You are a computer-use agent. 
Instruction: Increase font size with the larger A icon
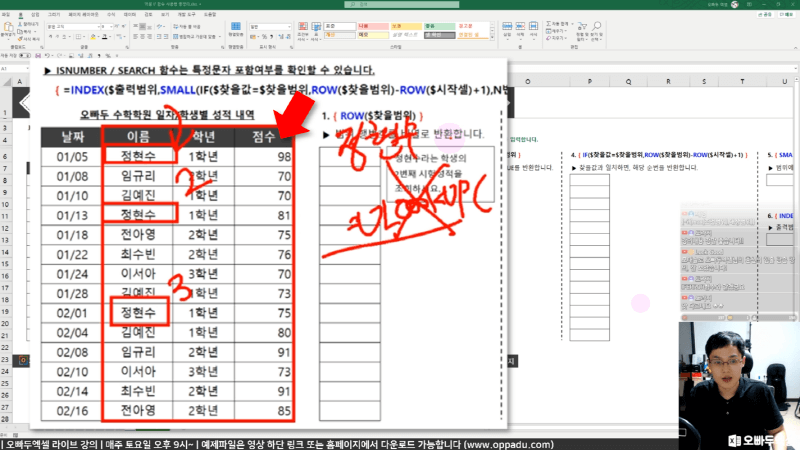coord(117,26)
